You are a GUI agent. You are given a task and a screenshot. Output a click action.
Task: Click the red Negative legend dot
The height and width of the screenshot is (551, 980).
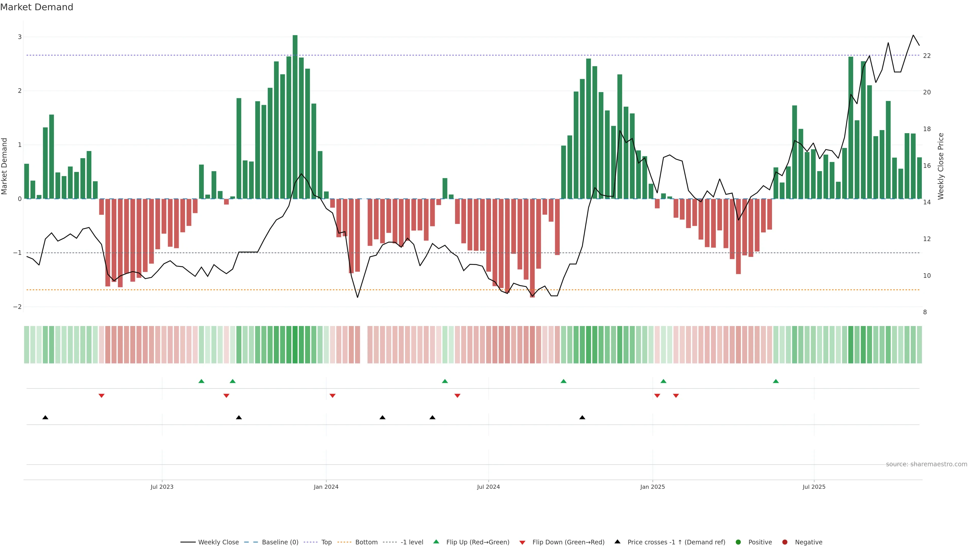785,542
